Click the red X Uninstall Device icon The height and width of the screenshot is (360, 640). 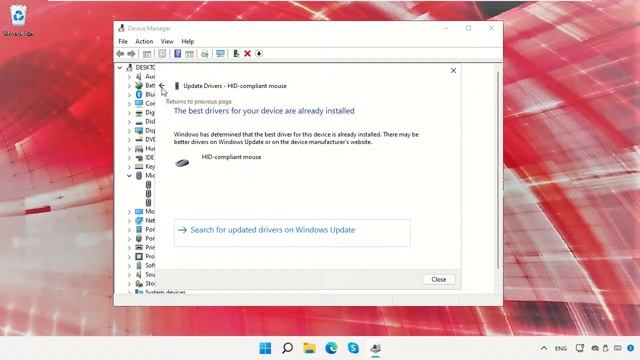tap(247, 53)
